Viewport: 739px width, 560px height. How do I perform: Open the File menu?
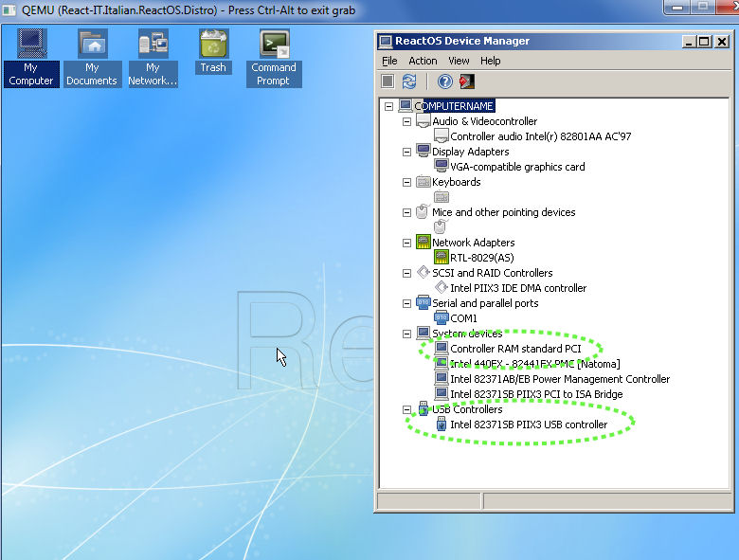coord(389,61)
